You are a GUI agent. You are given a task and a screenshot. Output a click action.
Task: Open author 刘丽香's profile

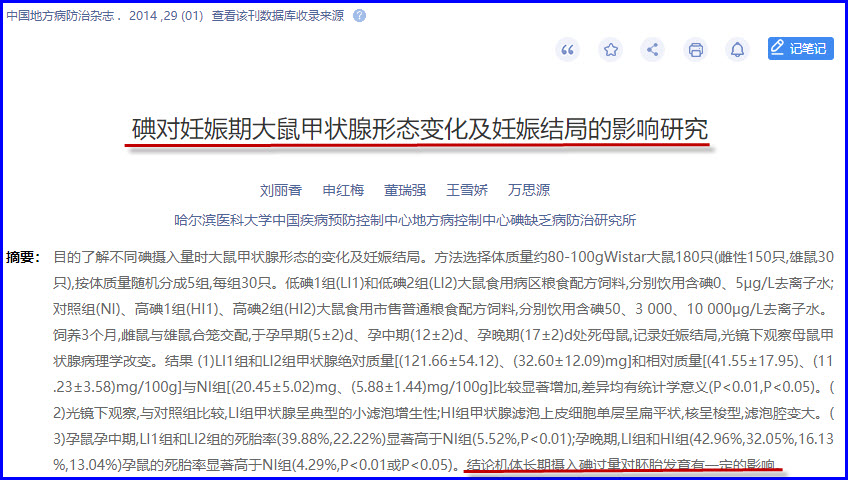click(280, 190)
